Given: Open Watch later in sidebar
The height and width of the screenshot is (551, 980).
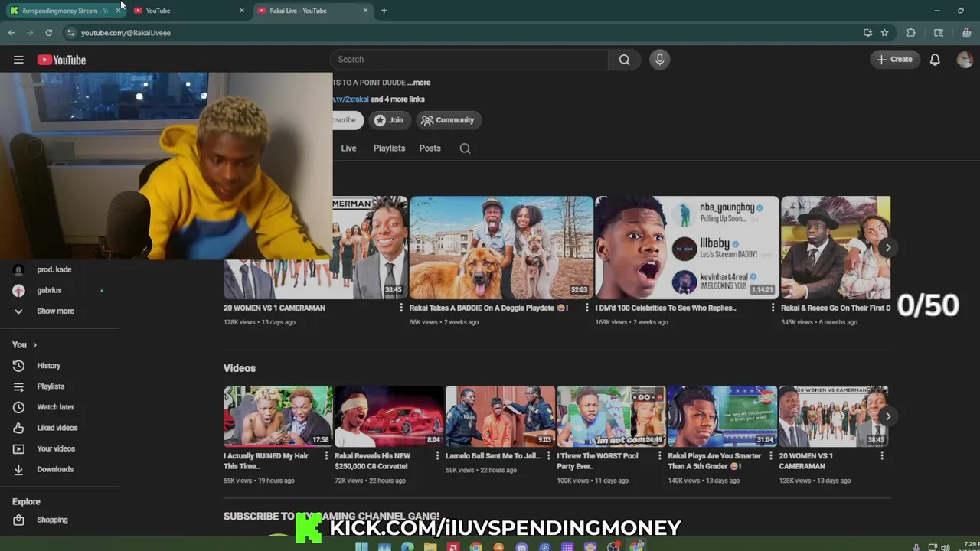Looking at the screenshot, I should pyautogui.click(x=55, y=407).
